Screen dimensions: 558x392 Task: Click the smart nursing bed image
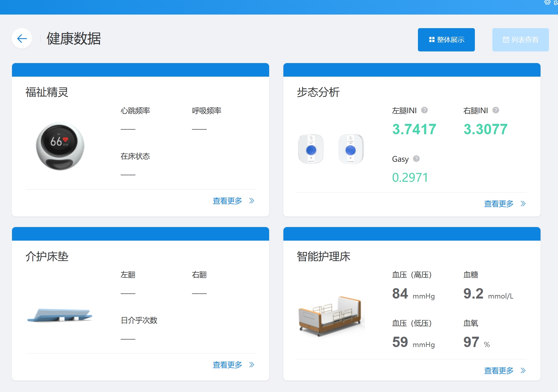click(x=331, y=316)
